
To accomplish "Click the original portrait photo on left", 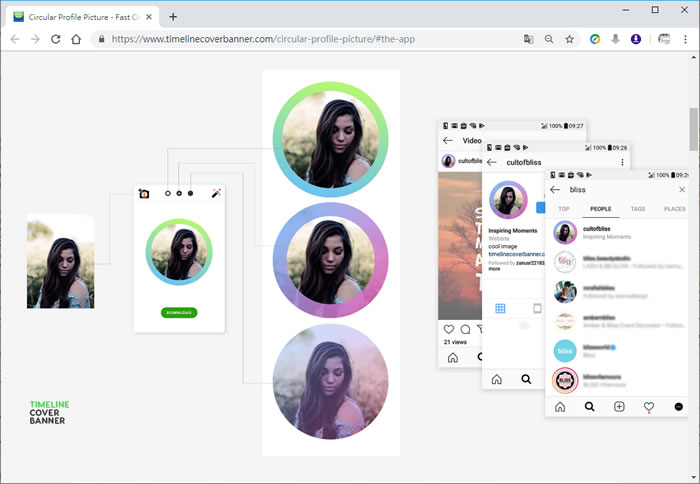I will coord(61,262).
